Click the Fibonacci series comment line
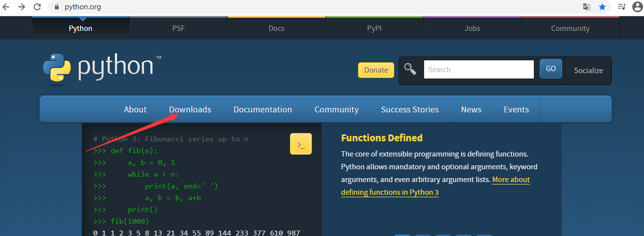Viewport: 644px width, 236px height. (171, 139)
